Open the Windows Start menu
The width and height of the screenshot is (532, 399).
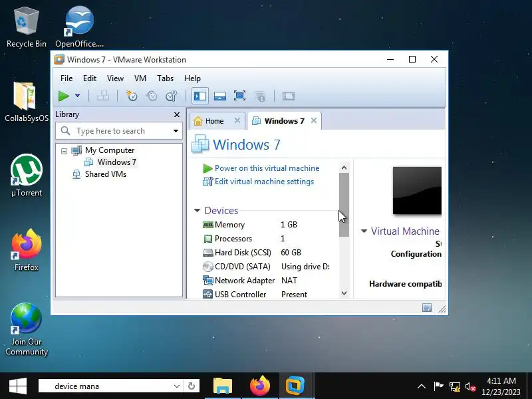point(18,386)
